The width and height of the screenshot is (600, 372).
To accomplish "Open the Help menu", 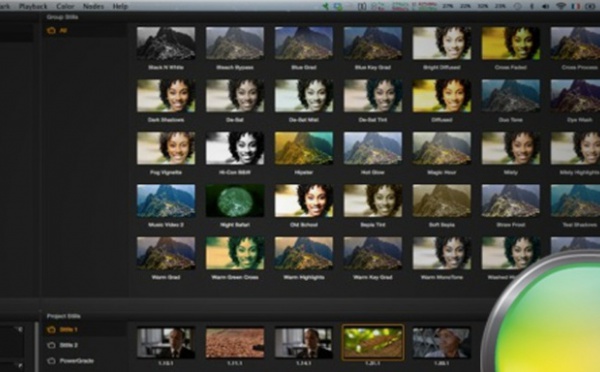I will (120, 6).
